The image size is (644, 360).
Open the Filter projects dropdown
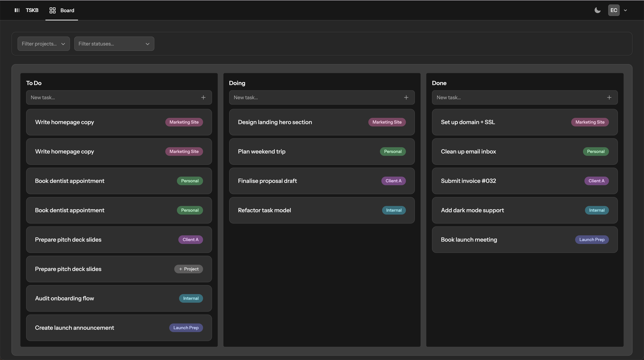click(44, 44)
